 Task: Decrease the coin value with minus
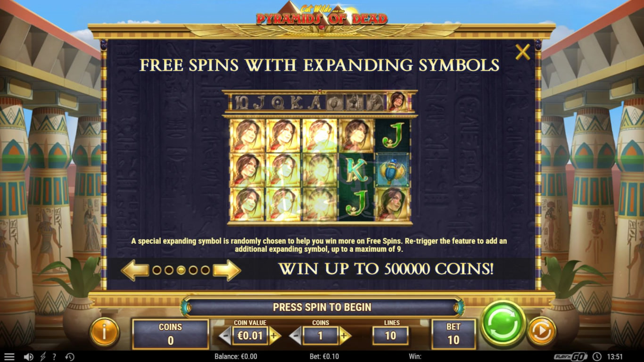pyautogui.click(x=226, y=336)
